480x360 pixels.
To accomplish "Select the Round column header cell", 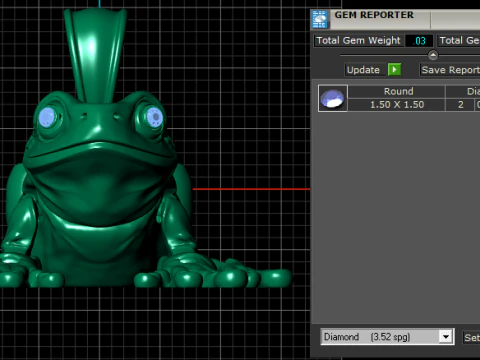I will tap(397, 91).
